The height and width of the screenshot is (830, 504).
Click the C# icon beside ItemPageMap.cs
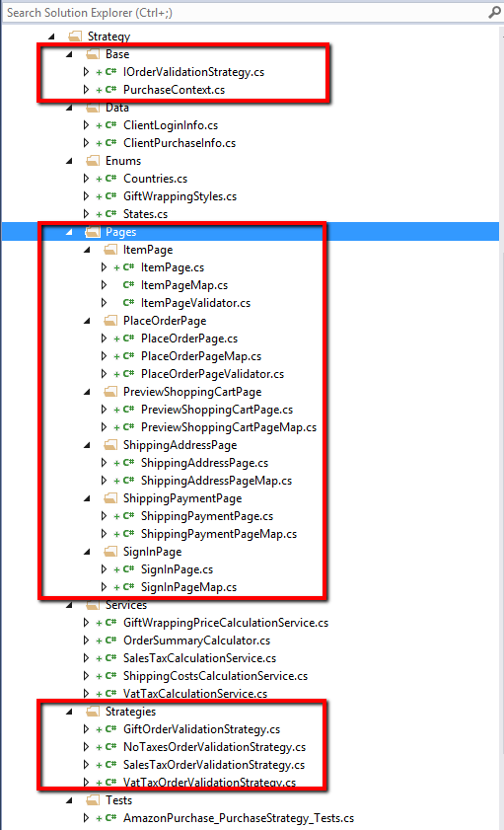pos(128,285)
